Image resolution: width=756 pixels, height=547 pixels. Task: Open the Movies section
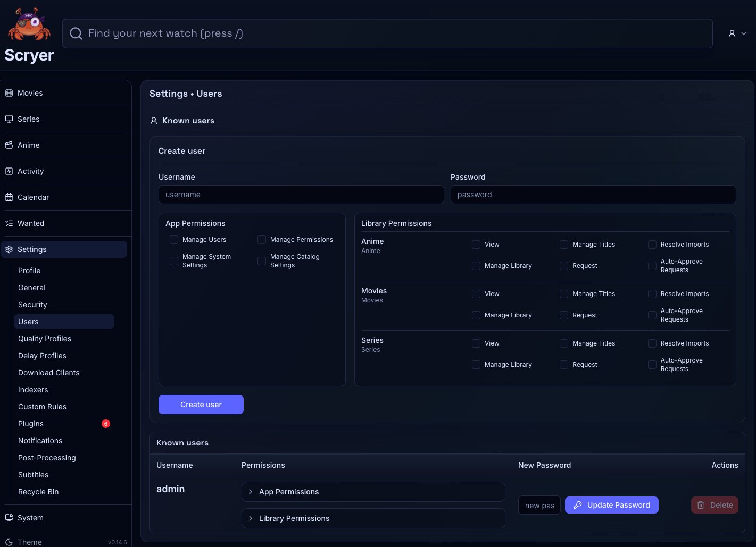[x=66, y=93]
